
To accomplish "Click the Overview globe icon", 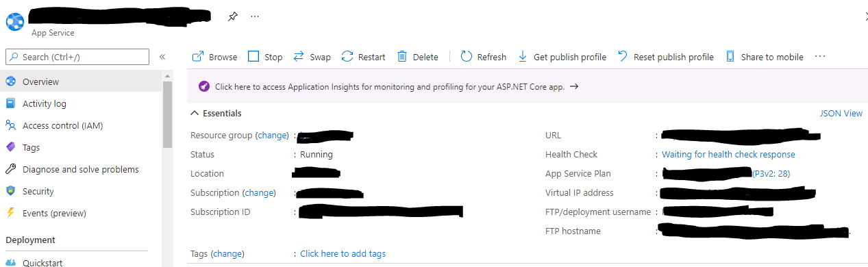I will point(10,81).
